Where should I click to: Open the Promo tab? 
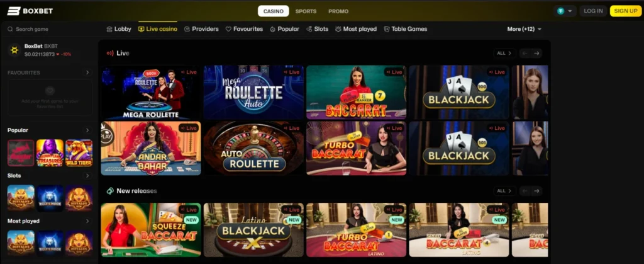pyautogui.click(x=338, y=11)
